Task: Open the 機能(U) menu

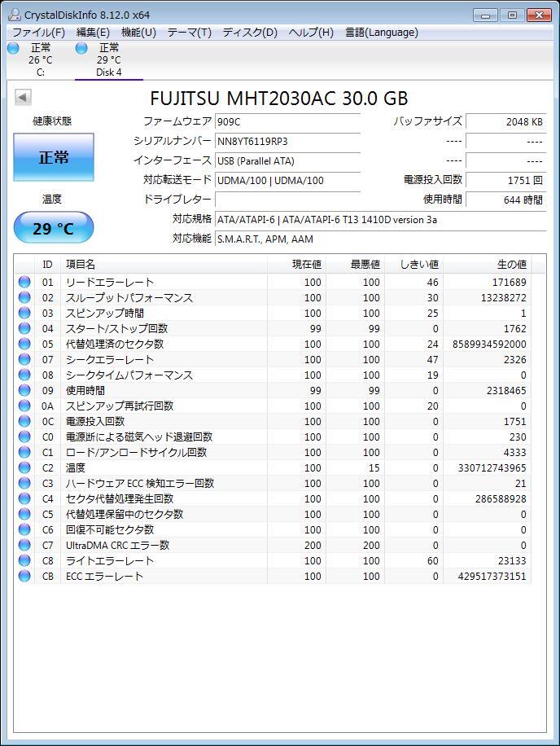Action: (138, 33)
